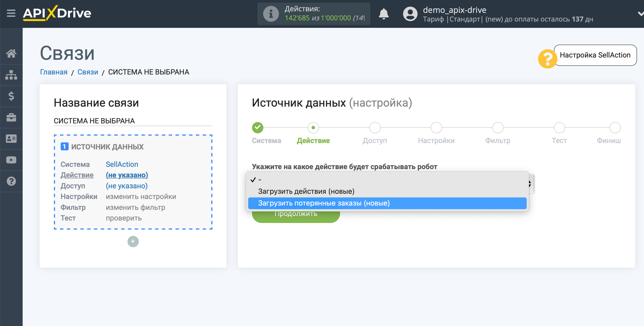Viewport: 644px width, 326px height.
Task: Open the billing dollar icon
Action: point(11,96)
